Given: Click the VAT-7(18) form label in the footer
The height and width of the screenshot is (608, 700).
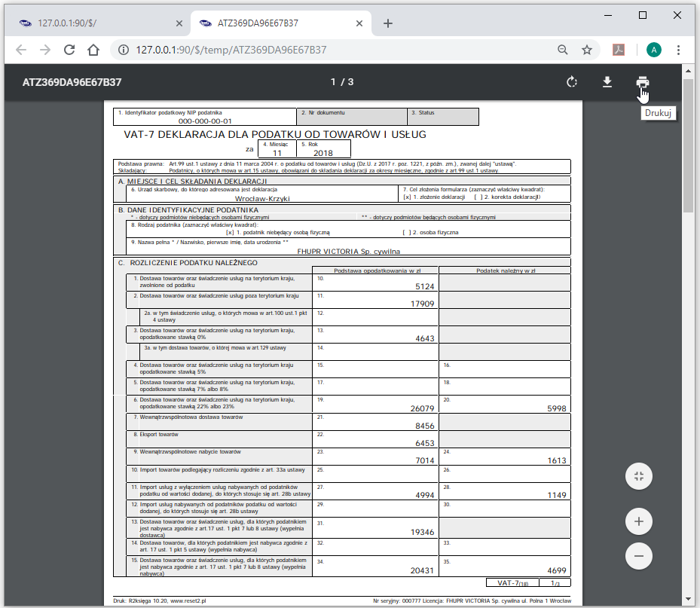Looking at the screenshot, I should click(513, 583).
